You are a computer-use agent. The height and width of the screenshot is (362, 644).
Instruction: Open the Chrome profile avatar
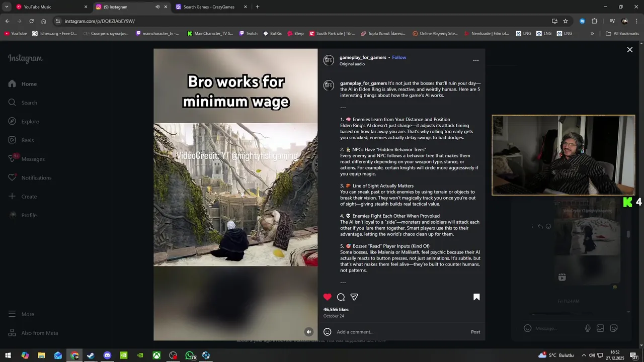pyautogui.click(x=624, y=21)
